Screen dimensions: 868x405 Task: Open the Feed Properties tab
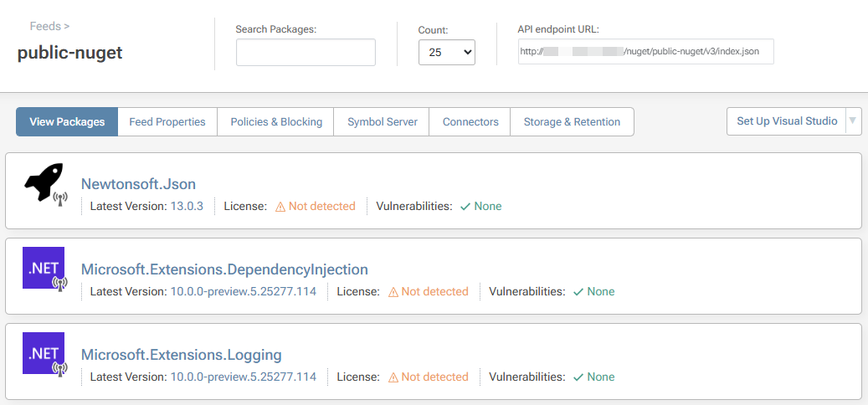pos(167,121)
